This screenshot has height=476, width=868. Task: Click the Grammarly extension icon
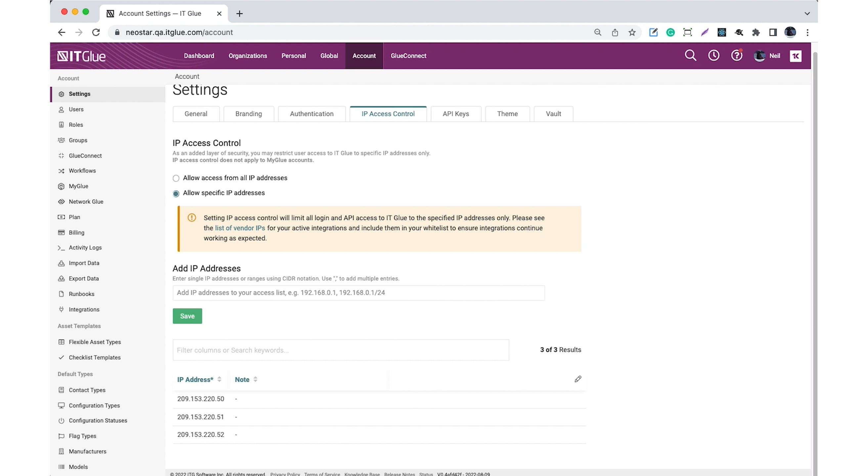(x=670, y=32)
